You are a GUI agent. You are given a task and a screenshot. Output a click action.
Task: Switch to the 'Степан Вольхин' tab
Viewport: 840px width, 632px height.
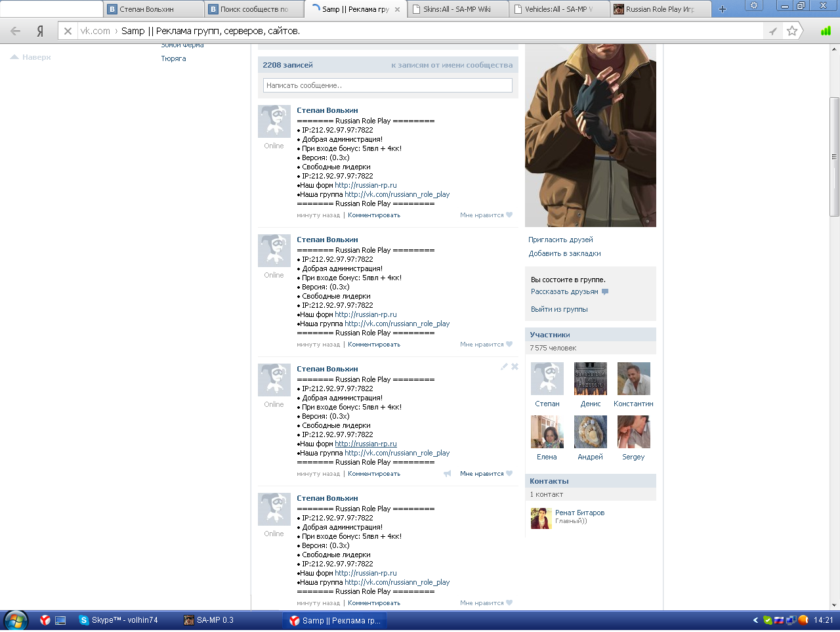pyautogui.click(x=154, y=9)
